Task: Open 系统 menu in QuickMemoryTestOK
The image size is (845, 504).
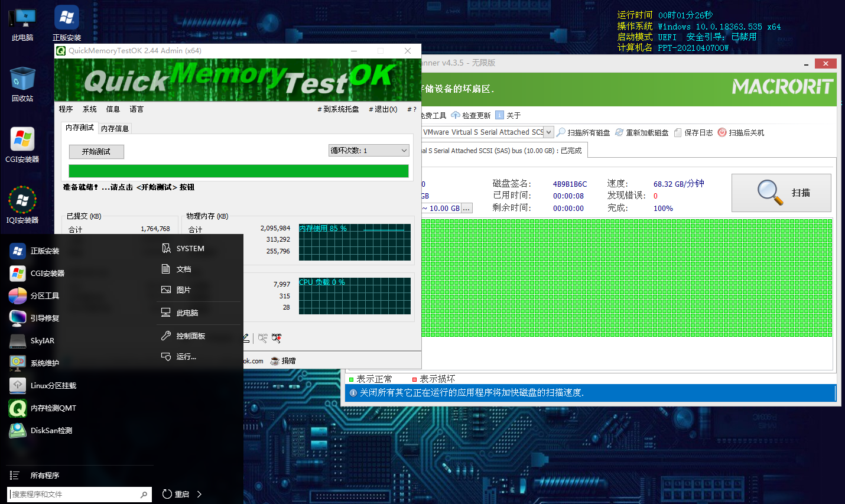Action: (89, 109)
